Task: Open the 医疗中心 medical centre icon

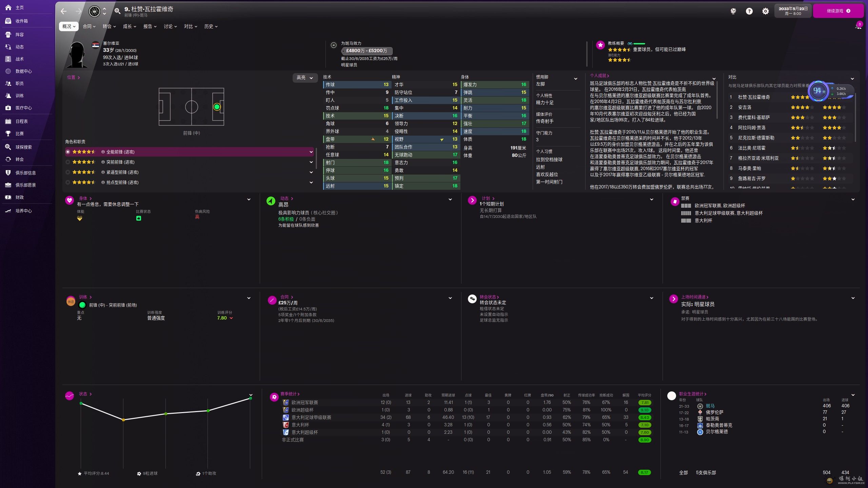Action: (x=8, y=108)
